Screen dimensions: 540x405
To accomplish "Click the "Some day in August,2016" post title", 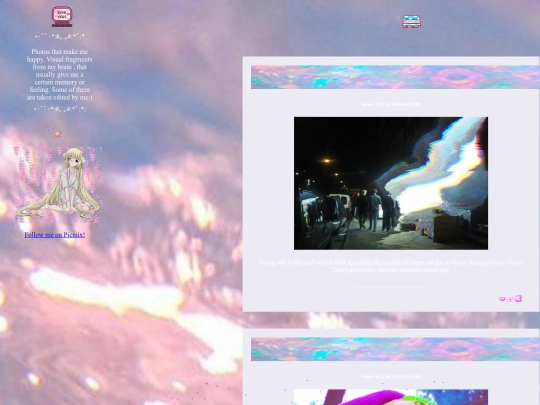I will point(391,376).
